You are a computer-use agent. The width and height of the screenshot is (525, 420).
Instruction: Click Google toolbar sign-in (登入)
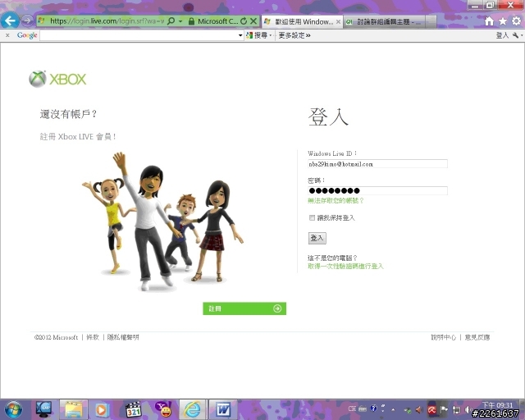click(x=502, y=35)
